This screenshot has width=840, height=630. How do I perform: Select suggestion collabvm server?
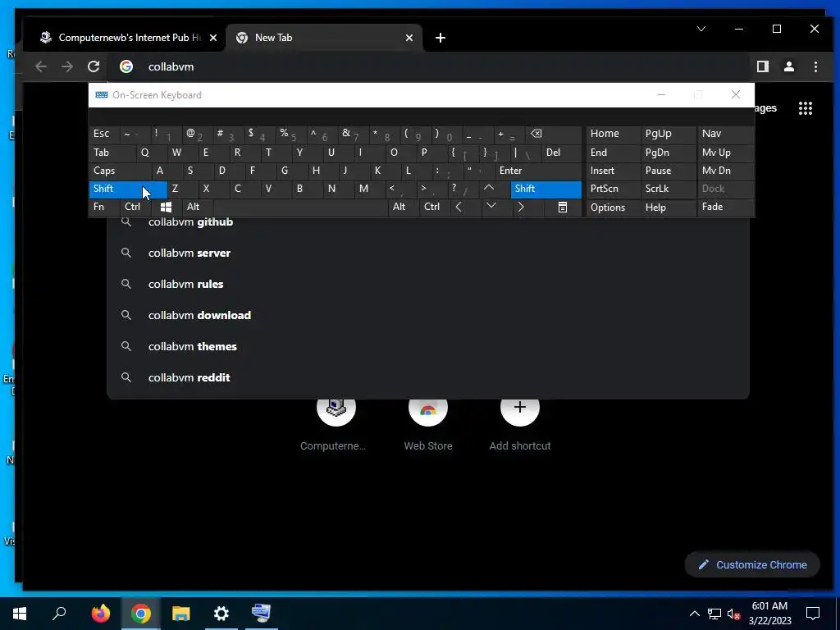pos(427,253)
